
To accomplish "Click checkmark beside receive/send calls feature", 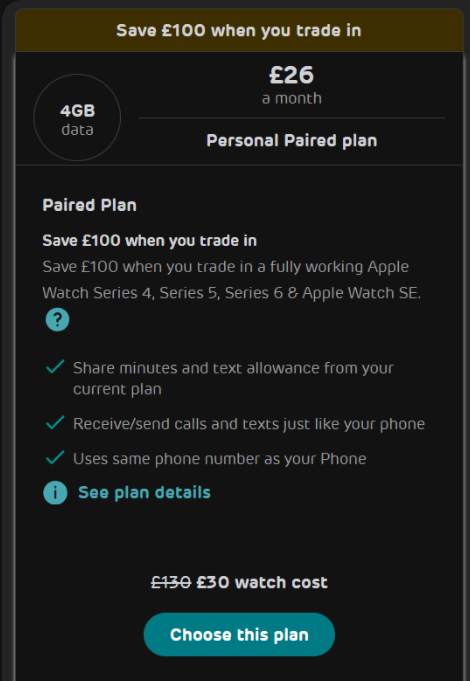I will coord(55,423).
